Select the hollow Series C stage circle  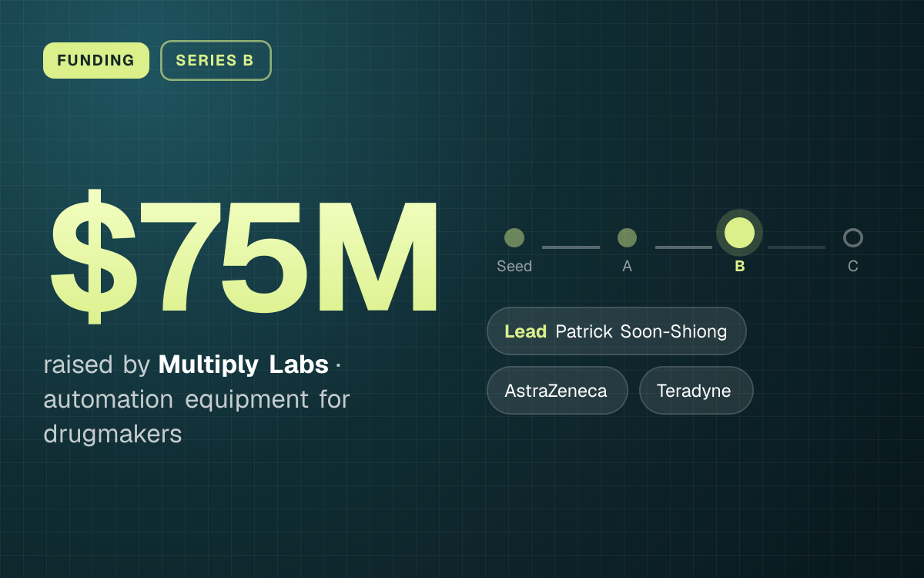point(853,237)
